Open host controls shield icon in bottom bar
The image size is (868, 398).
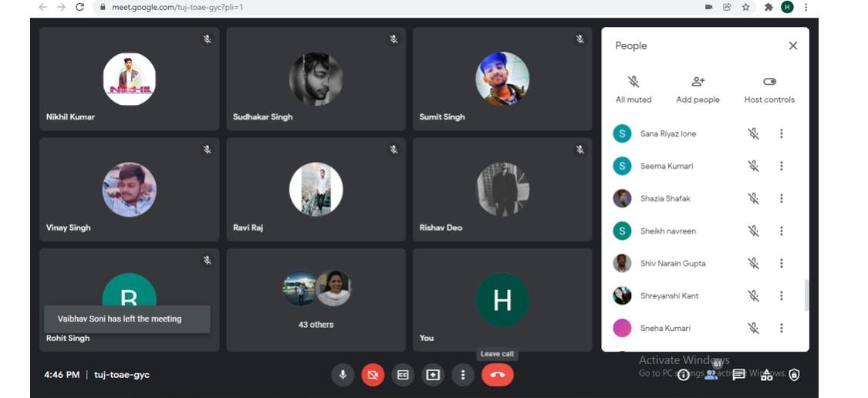[794, 375]
